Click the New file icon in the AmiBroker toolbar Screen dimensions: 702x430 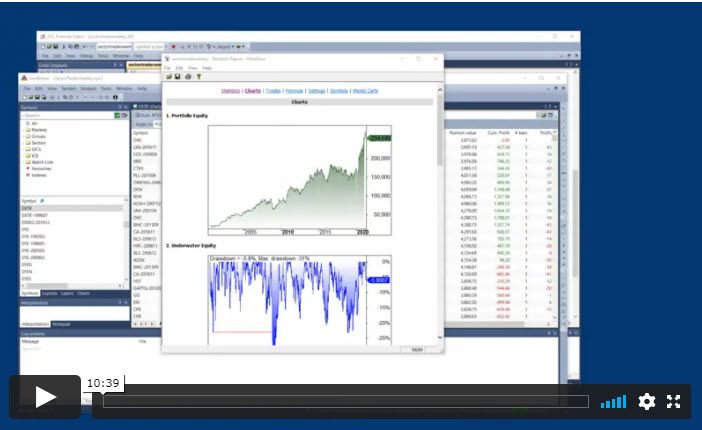tap(25, 97)
